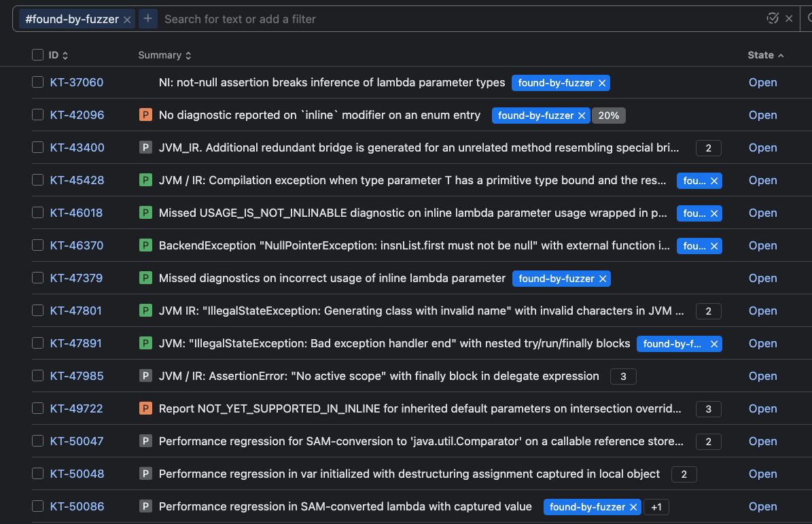Click orange priority icon of KT-42096
Screen dimensions: 812x524
[145, 115]
